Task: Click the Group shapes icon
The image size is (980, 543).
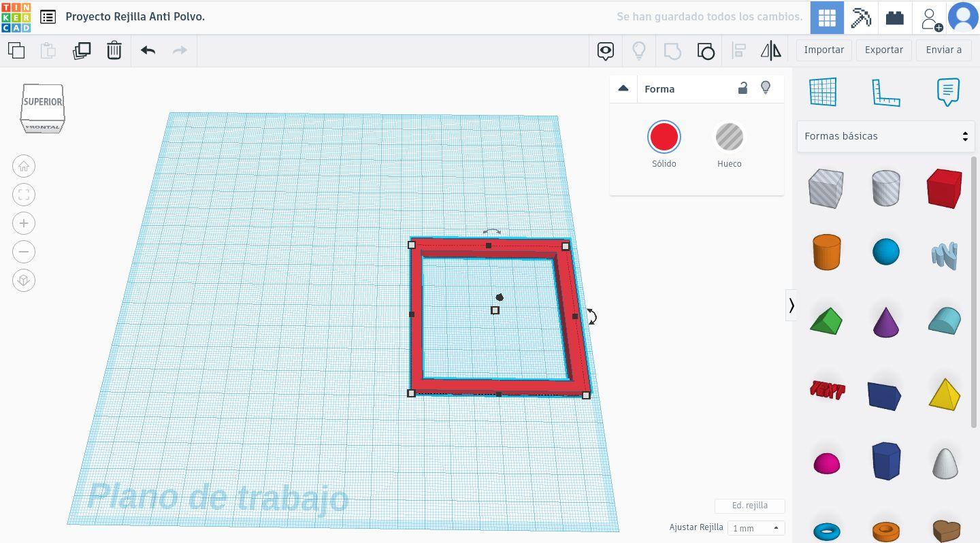Action: click(x=672, y=50)
